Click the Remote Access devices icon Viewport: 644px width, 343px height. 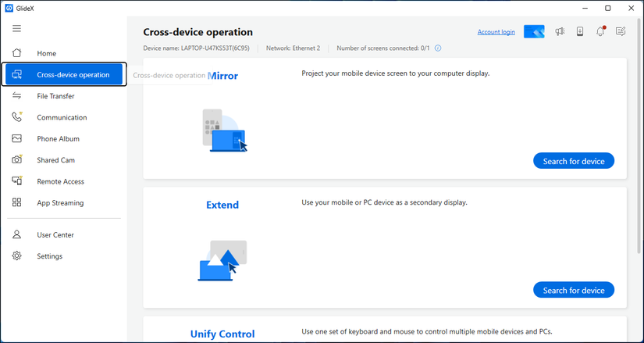tap(16, 181)
